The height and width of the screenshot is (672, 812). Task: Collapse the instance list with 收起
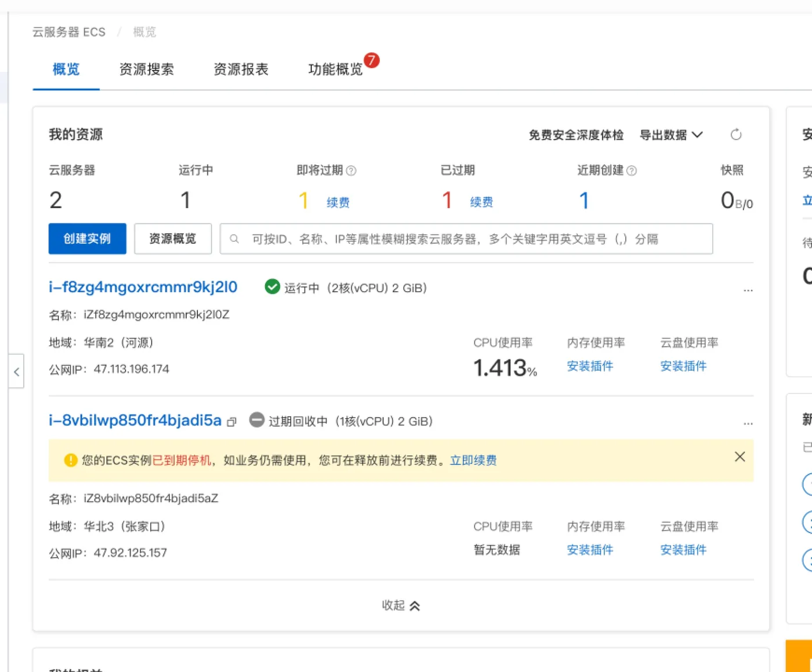[x=401, y=605]
